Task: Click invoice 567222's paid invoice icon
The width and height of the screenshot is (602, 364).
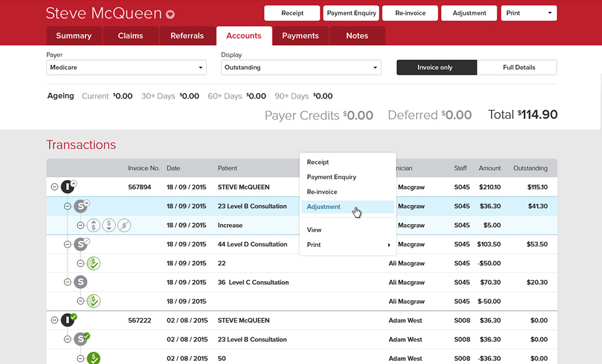Action: click(68, 321)
